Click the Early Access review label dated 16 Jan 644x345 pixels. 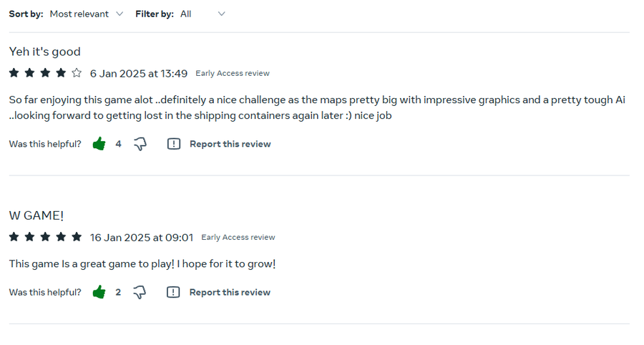(x=238, y=237)
